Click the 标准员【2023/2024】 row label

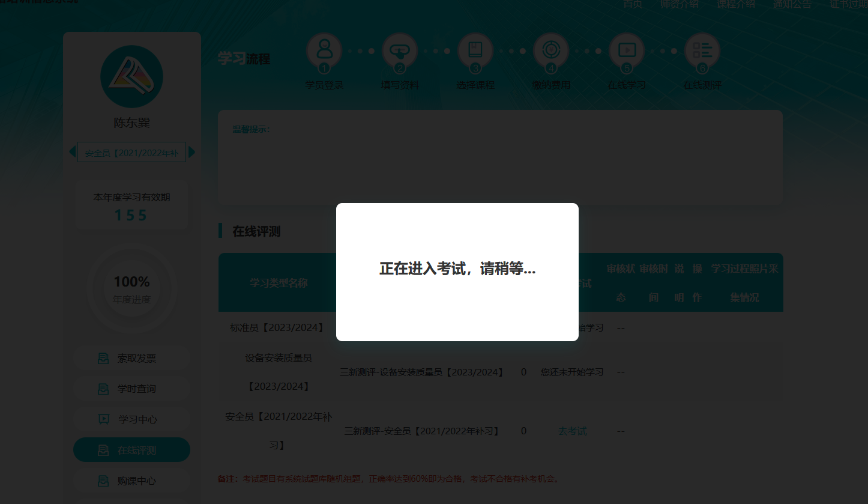(277, 328)
